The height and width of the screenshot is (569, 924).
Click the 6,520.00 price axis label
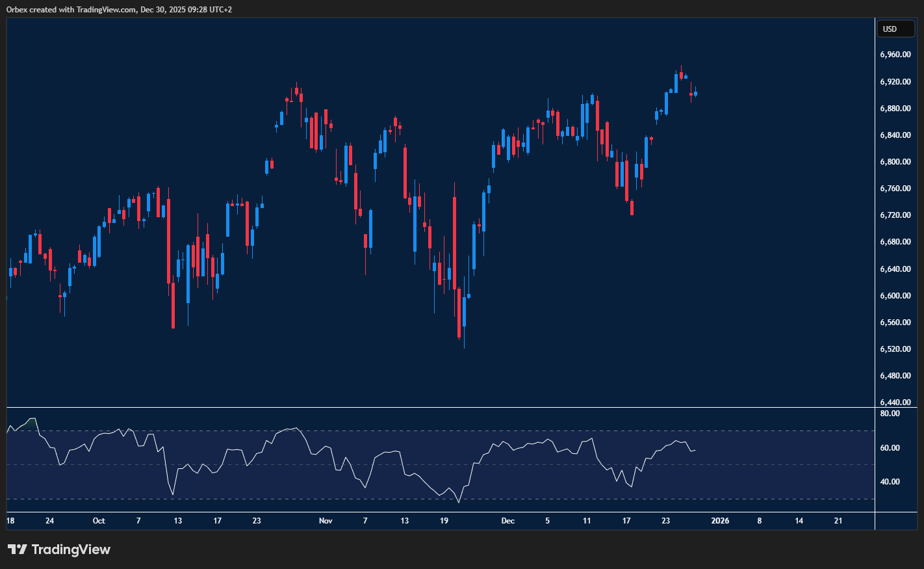click(x=895, y=349)
